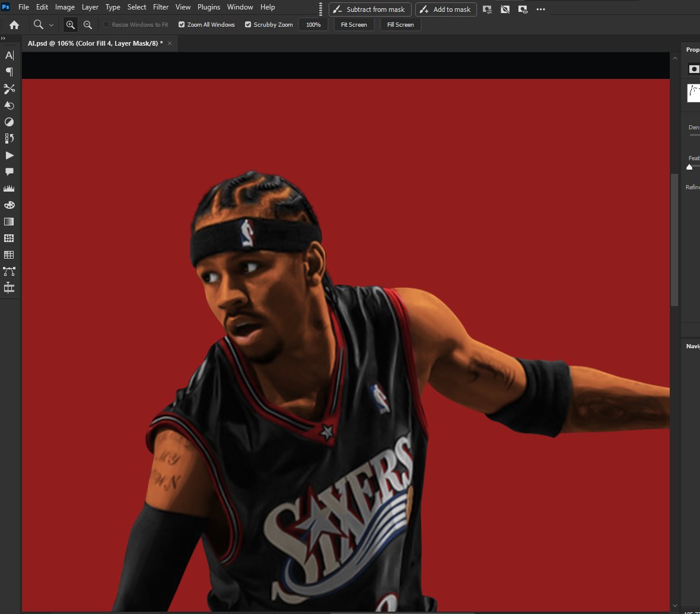Click the view mask eye icon in taskbar
Screen dimensions: 700x614
pyautogui.click(x=523, y=9)
